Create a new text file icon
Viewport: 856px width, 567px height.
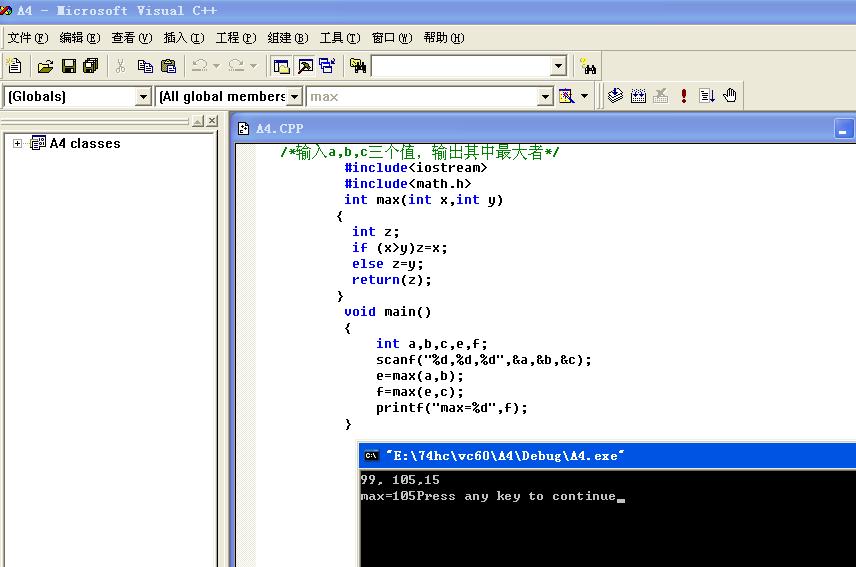pos(15,66)
